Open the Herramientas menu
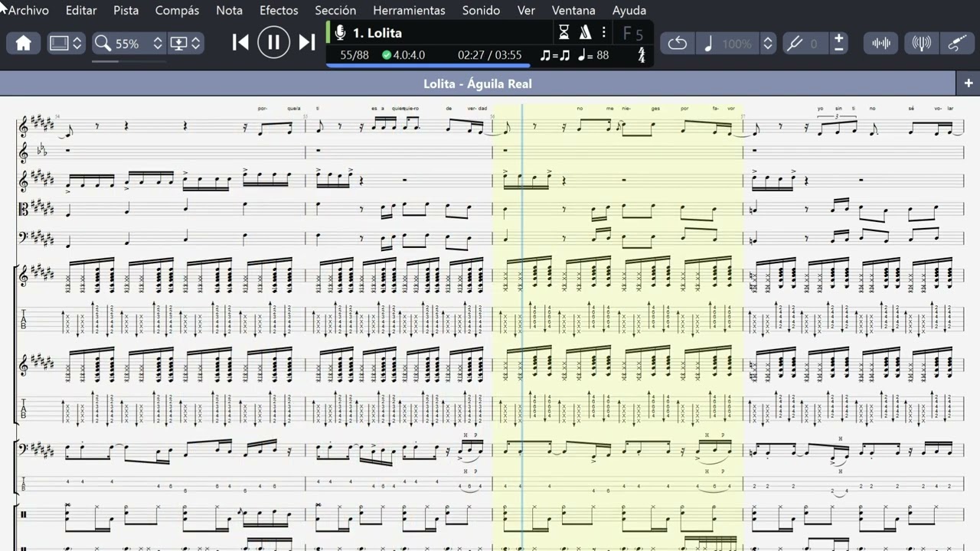 [409, 10]
